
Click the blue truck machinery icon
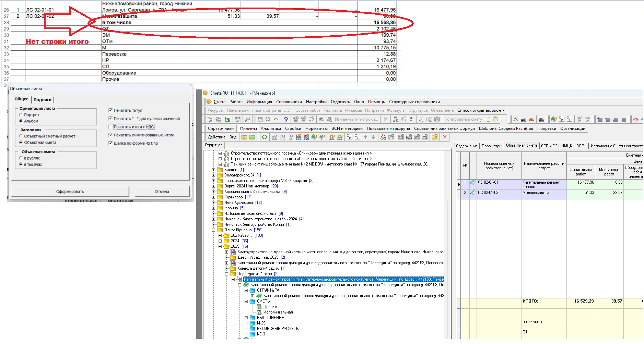[x=524, y=119]
